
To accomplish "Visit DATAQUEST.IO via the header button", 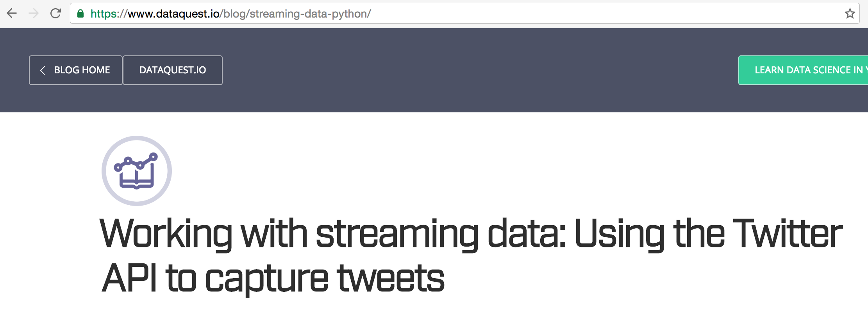I will point(173,70).
